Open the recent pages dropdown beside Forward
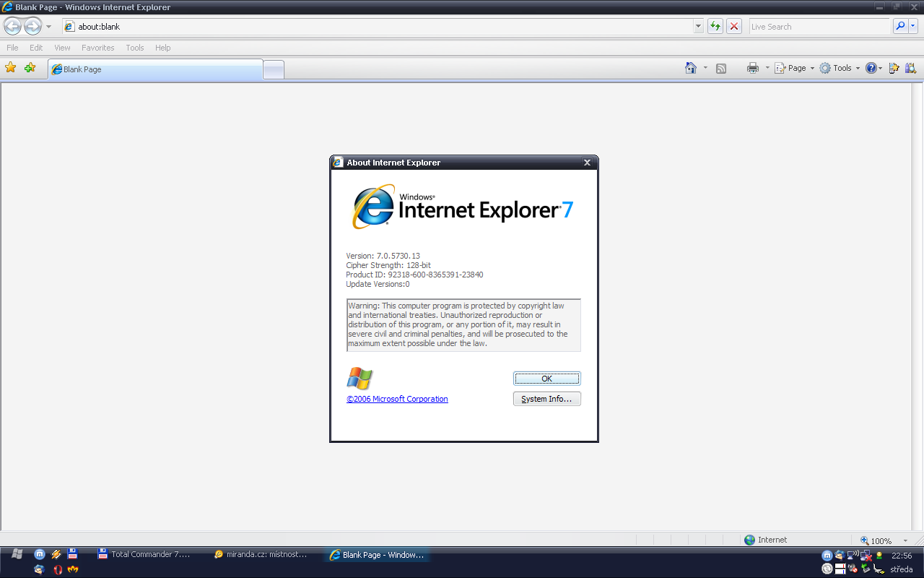 tap(48, 27)
